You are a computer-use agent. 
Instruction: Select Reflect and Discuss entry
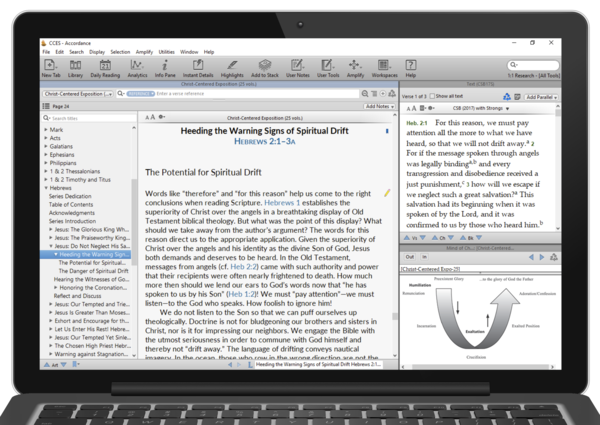[77, 296]
